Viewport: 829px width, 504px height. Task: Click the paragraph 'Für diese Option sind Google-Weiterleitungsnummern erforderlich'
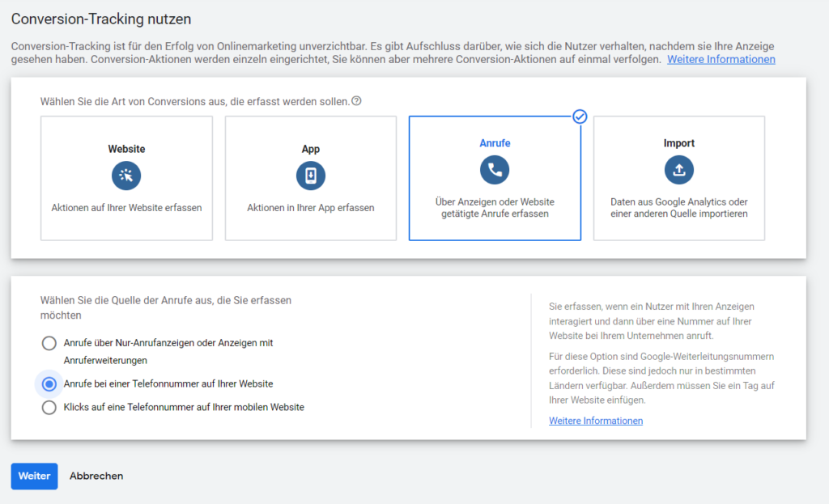(661, 379)
